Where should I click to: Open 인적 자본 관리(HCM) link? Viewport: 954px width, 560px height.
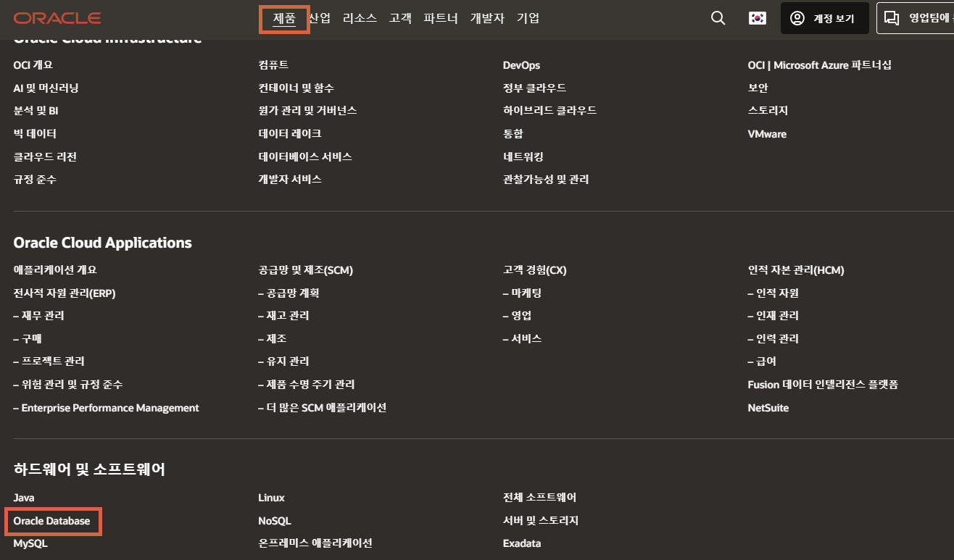796,270
